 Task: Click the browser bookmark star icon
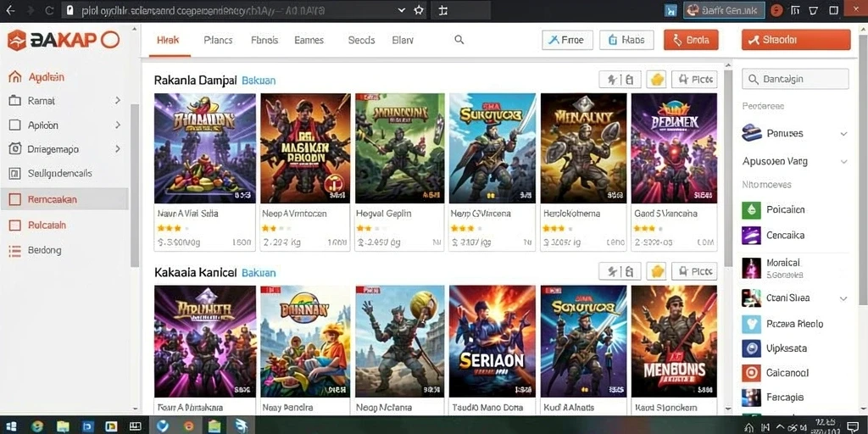(419, 10)
